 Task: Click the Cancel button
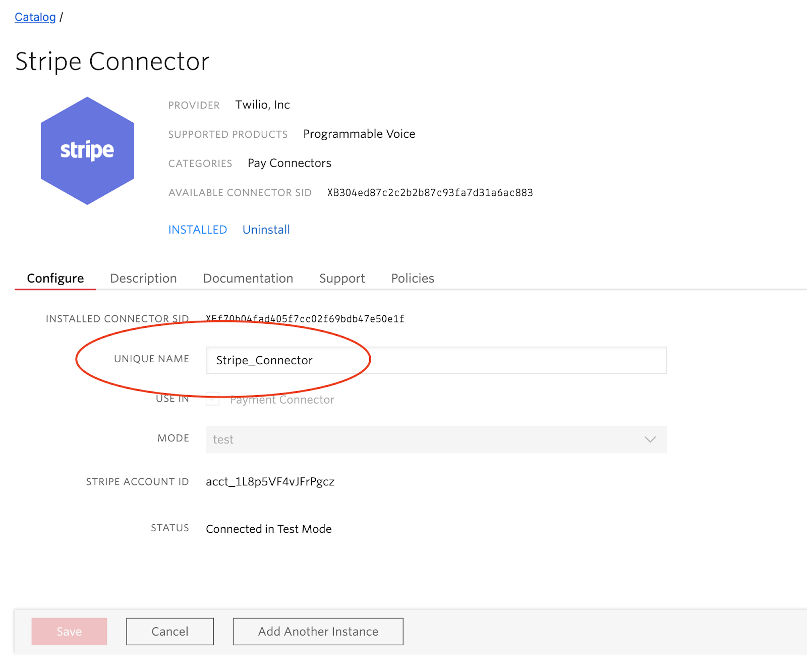(x=170, y=632)
